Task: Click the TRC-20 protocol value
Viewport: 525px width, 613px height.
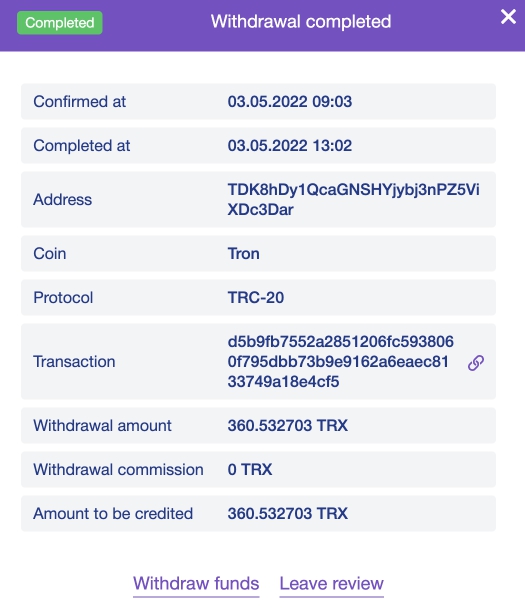Action: click(x=256, y=298)
